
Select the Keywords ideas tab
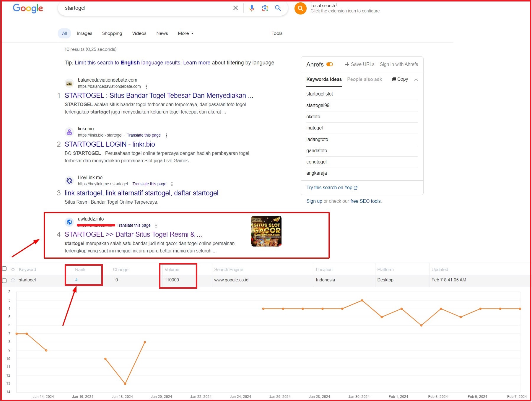324,80
